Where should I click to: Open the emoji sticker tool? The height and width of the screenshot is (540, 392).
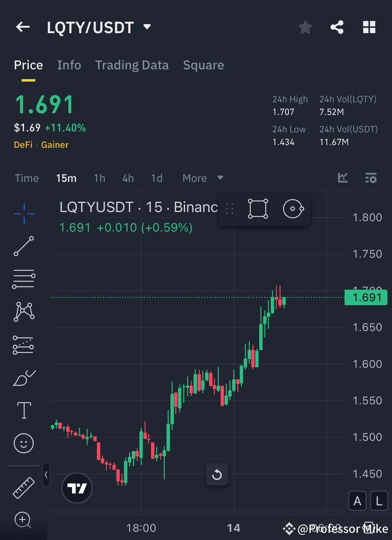(24, 443)
